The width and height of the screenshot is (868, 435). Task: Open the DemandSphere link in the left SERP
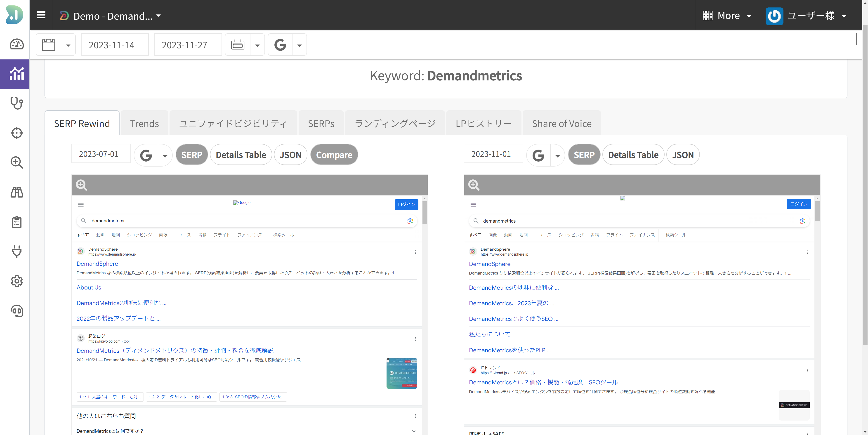[x=97, y=263]
